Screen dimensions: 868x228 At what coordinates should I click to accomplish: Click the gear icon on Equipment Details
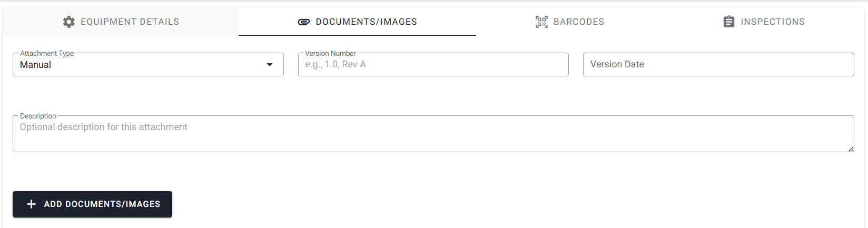click(x=68, y=22)
